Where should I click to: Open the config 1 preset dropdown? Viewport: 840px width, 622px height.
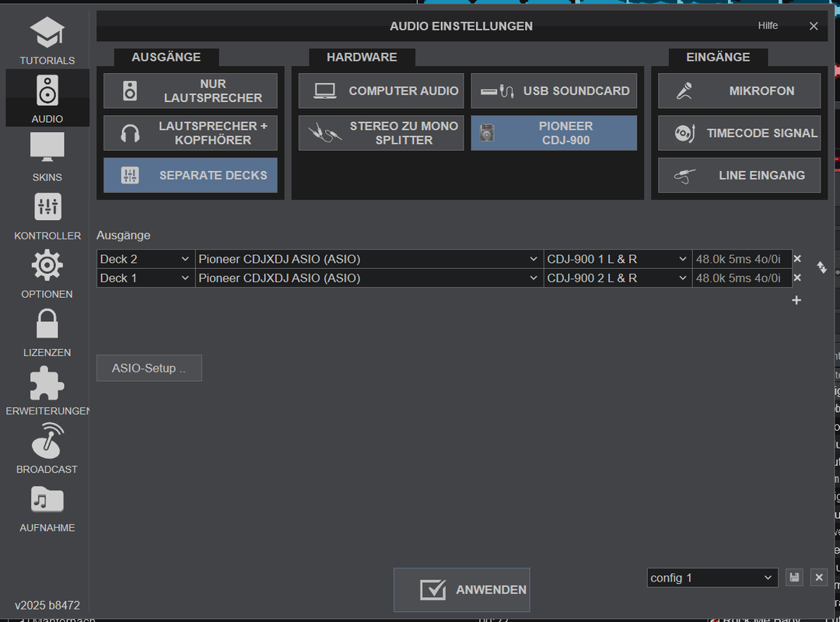712,578
